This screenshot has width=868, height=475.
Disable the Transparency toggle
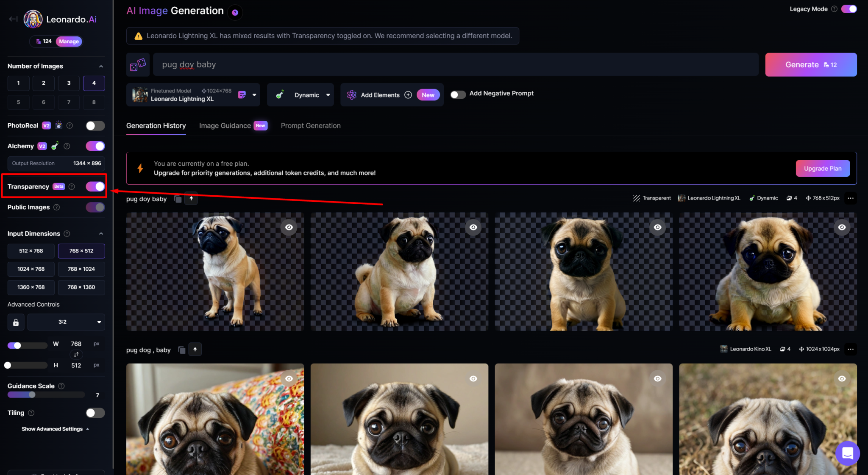[x=95, y=187]
